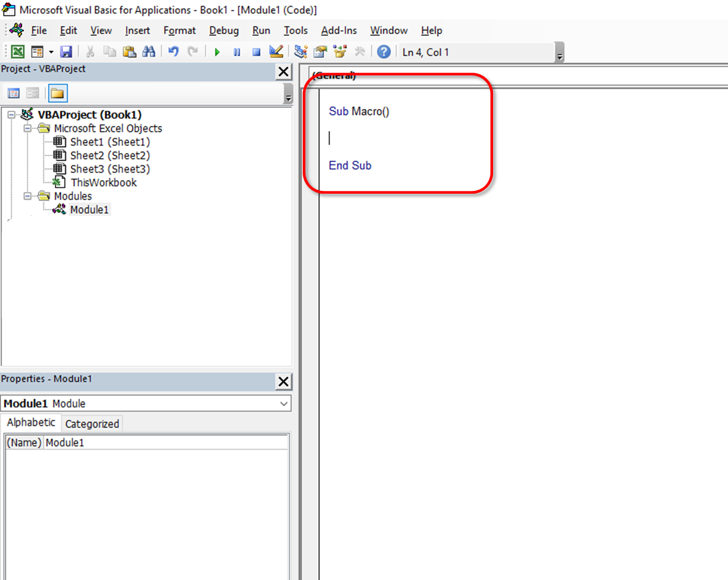The image size is (728, 580).
Task: Toggle Folders button in Project pane
Action: [x=58, y=93]
